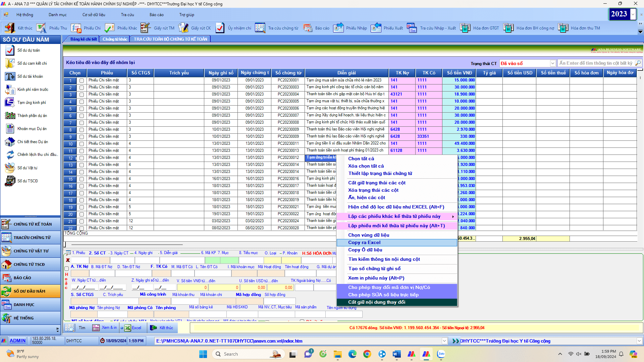
Task: Click the Phiếu Thu toolbar icon
Action: 42,28
